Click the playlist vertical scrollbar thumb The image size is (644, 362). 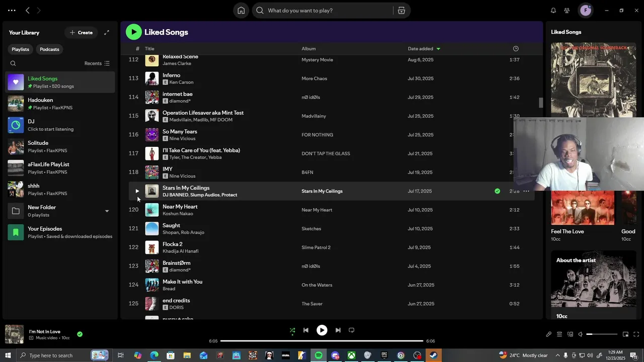(x=541, y=103)
